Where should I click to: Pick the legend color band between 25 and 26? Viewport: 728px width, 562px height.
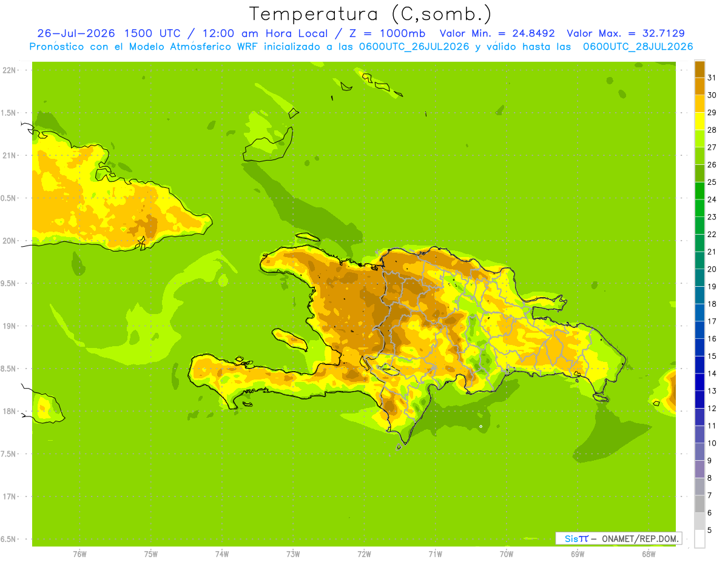[x=699, y=173]
